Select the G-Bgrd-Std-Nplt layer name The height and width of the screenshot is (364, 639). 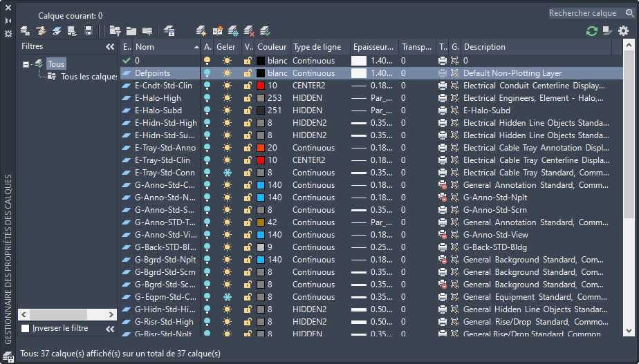click(x=165, y=260)
